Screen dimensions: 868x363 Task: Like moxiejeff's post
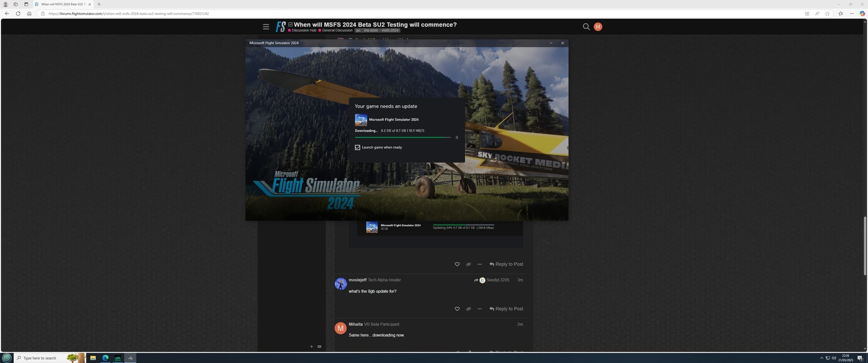tap(457, 309)
